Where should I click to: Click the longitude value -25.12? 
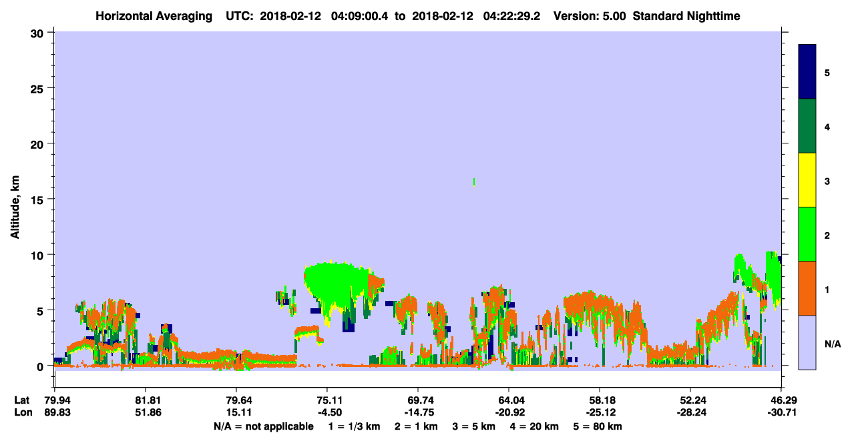pos(600,412)
